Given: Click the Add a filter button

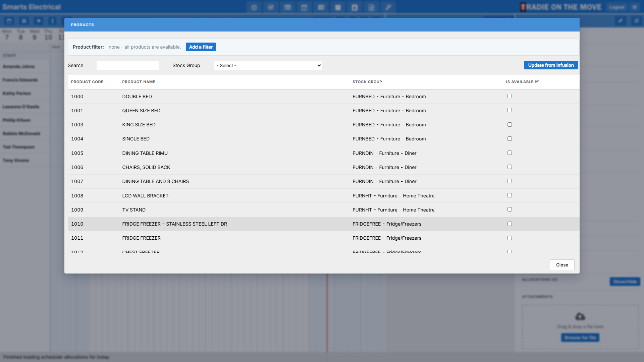Looking at the screenshot, I should 201,47.
